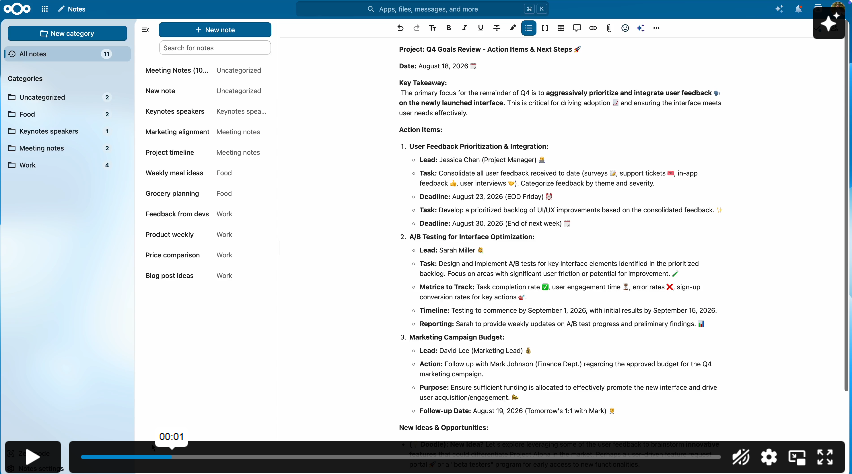852x474 pixels.
Task: Open the Notes app header link
Action: (x=72, y=9)
